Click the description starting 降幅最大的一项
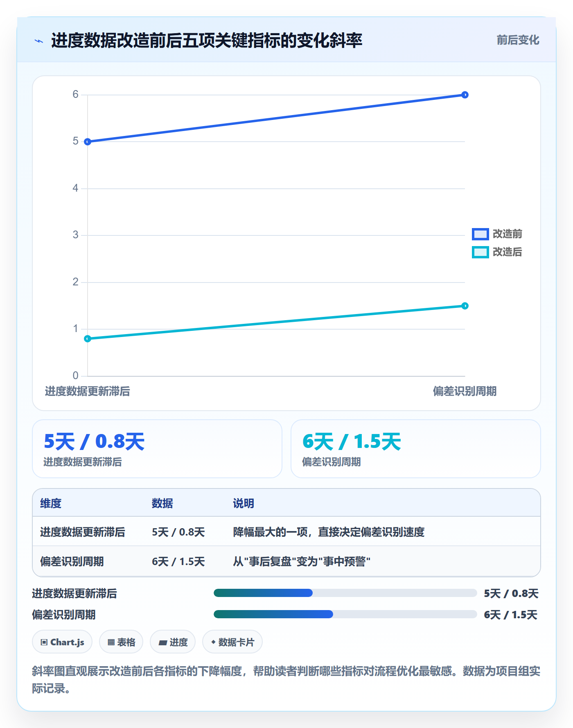The height and width of the screenshot is (728, 573). (329, 532)
